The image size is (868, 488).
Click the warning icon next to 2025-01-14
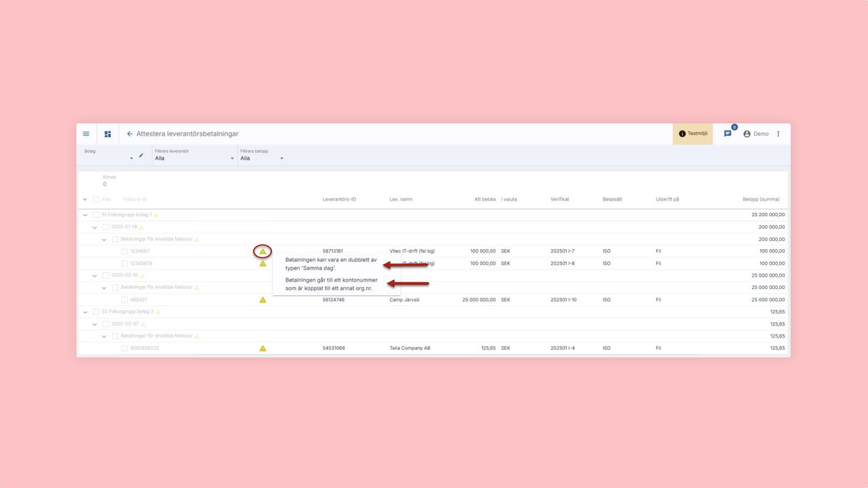pos(142,227)
